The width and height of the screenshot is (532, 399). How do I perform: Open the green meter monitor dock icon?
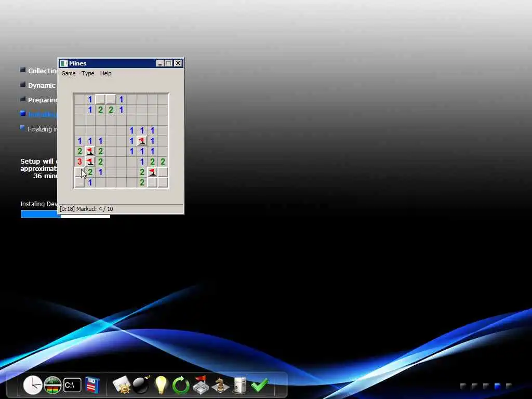pyautogui.click(x=52, y=385)
